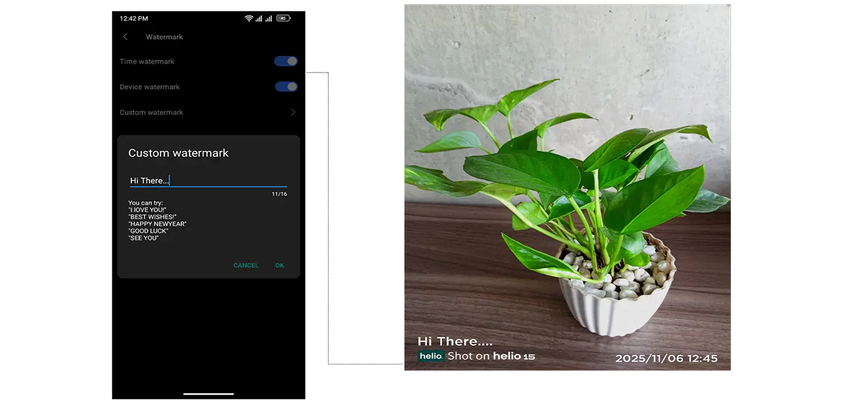Select the "BEST WISHES!" suggestion

[x=152, y=217]
